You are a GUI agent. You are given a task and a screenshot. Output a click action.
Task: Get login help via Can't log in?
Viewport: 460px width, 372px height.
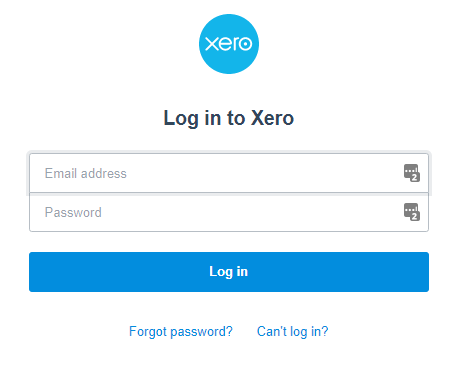click(x=292, y=331)
